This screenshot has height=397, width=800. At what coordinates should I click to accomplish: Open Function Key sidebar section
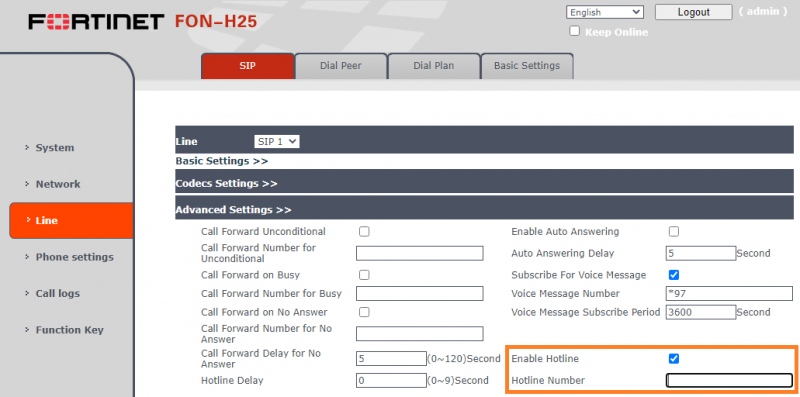(x=69, y=330)
